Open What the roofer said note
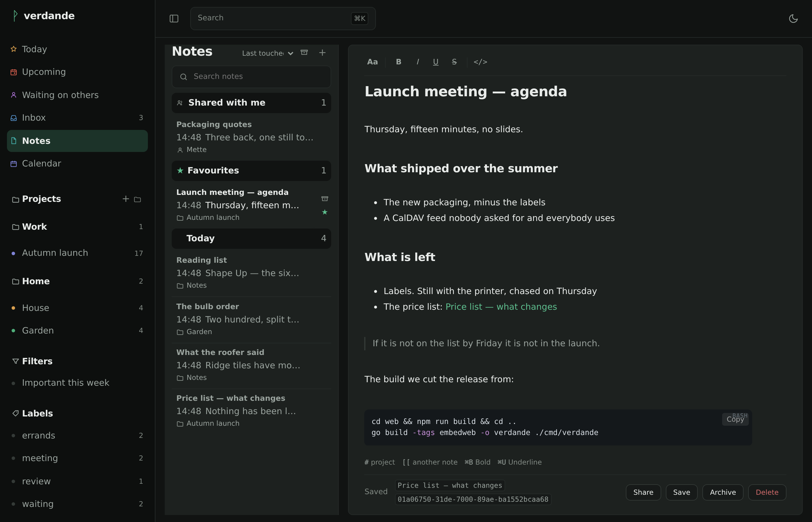 click(251, 365)
